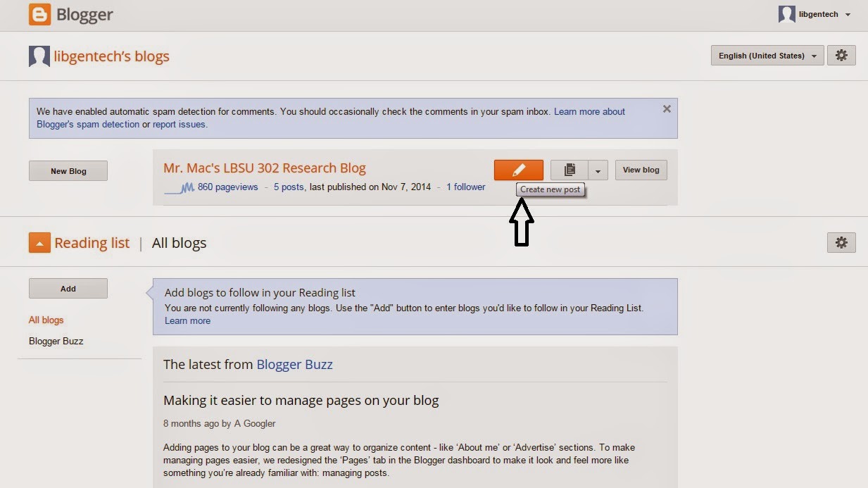The height and width of the screenshot is (488, 868).
Task: Click the Blogger wordmark text
Action: coord(84,15)
